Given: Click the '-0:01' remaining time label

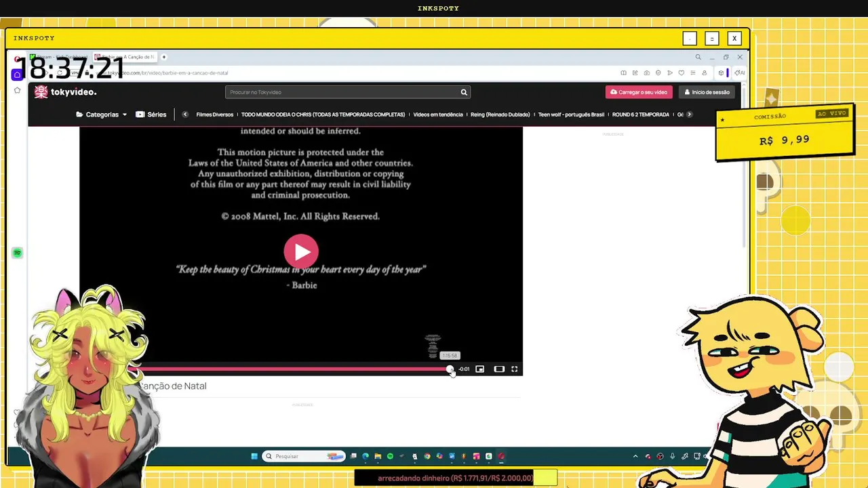Looking at the screenshot, I should 464,369.
